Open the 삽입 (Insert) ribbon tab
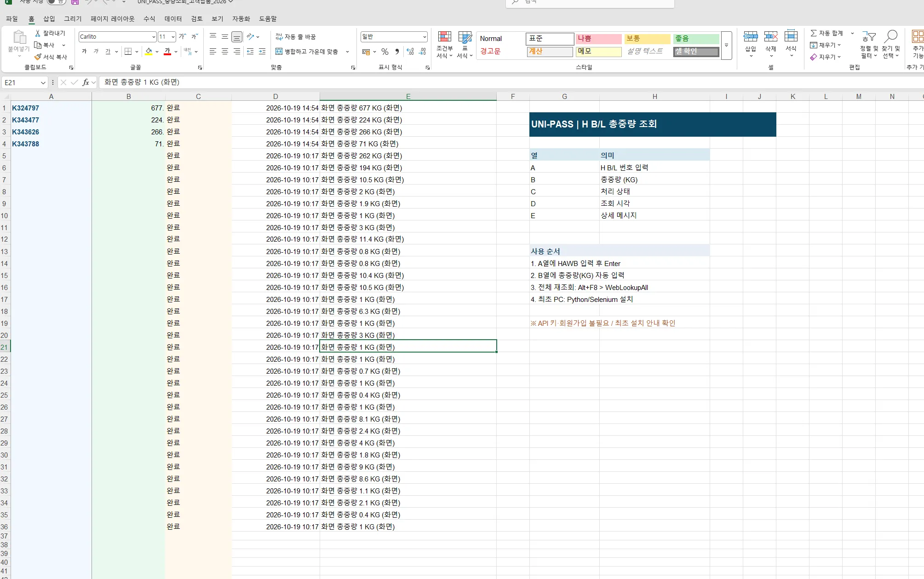This screenshot has width=924, height=579. 49,19
